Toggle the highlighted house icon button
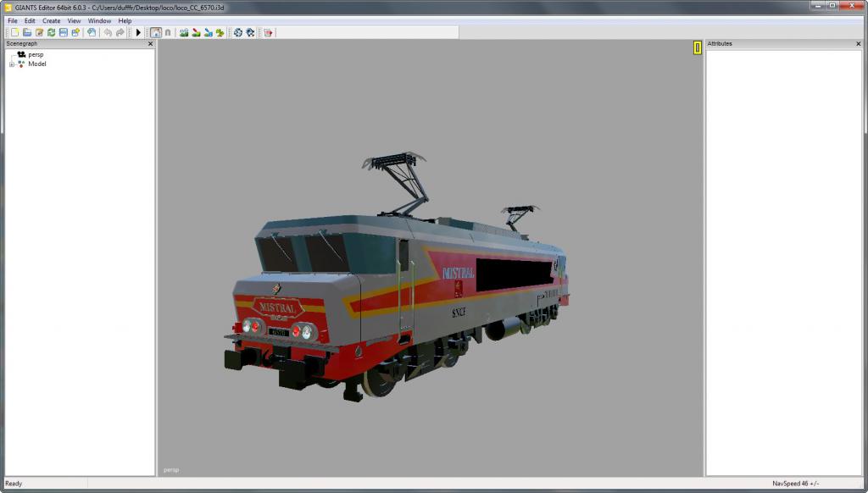 (156, 33)
